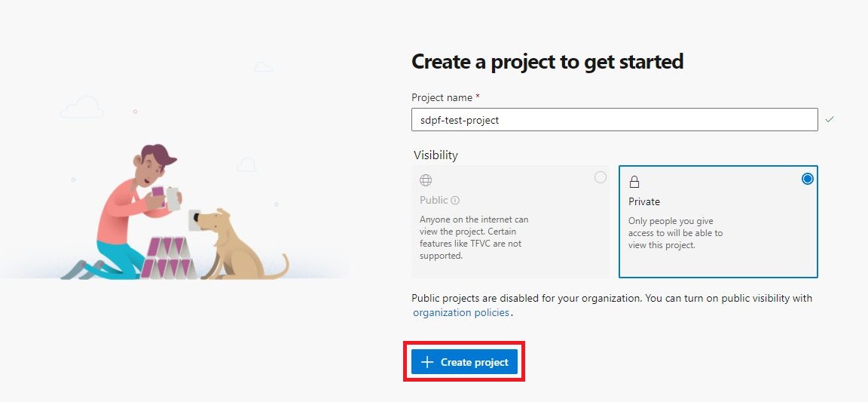Click the Visibility section label
Viewport: 868px width, 402px height.
tap(436, 155)
